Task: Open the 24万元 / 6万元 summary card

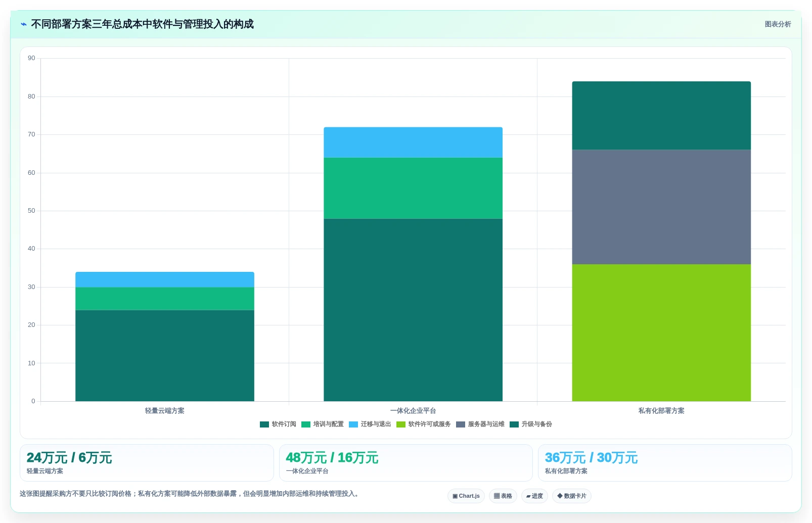Action: (x=147, y=463)
